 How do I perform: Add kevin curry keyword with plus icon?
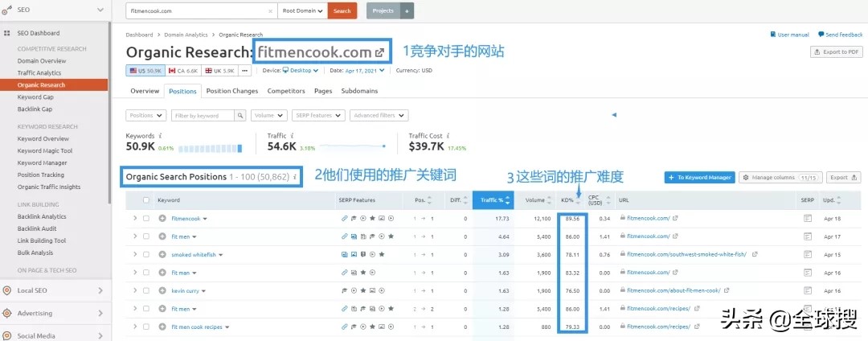pos(162,290)
